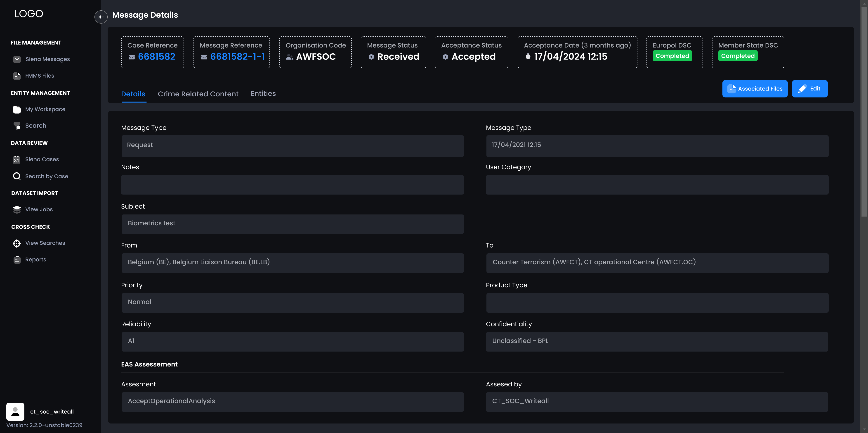The image size is (868, 433).
Task: Open Siena Messages from the sidebar
Action: (x=17, y=59)
